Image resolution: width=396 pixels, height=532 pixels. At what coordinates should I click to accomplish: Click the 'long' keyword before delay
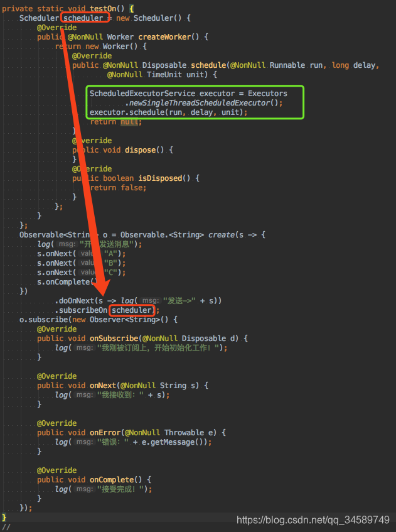340,65
